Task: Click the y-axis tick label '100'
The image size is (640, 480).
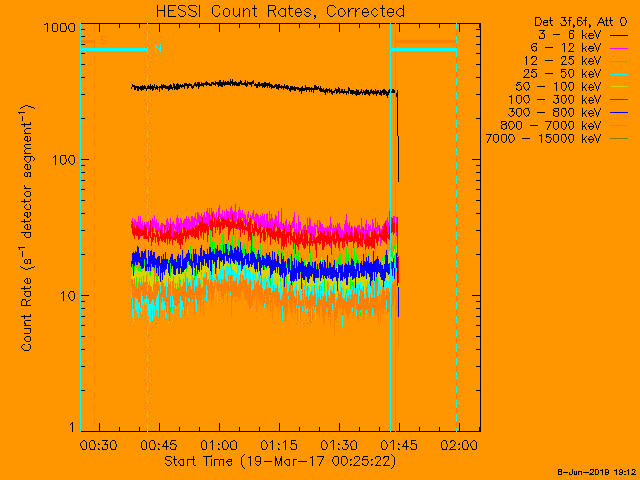Action: click(x=64, y=160)
